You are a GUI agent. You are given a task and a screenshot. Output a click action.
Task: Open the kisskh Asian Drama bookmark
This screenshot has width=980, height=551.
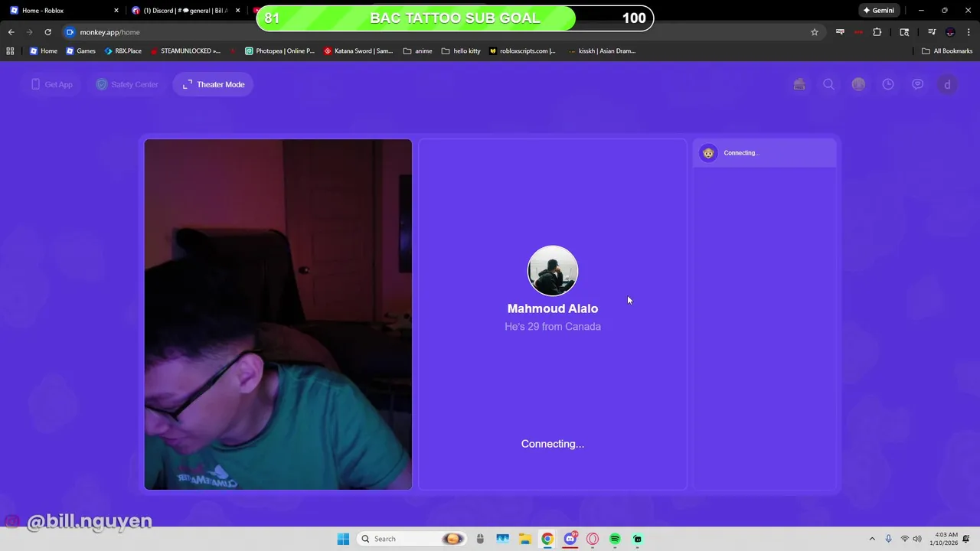(602, 51)
